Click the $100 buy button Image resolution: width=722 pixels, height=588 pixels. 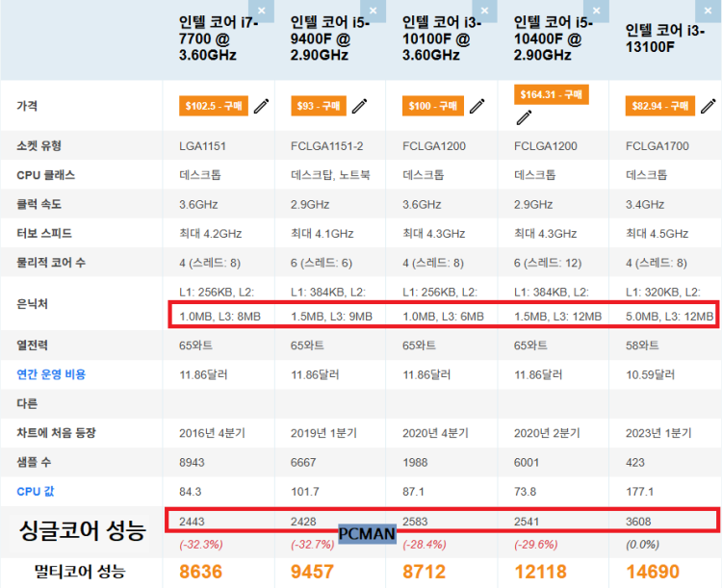click(433, 106)
